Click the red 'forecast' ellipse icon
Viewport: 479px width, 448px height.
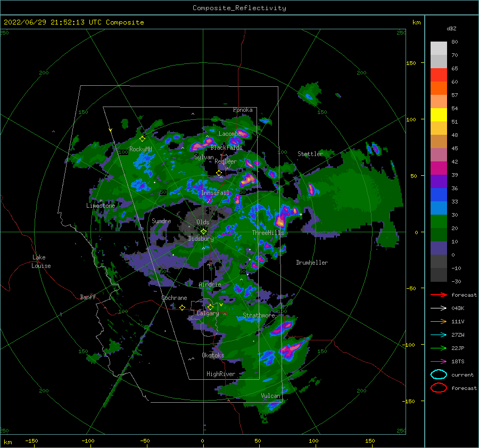click(x=439, y=388)
